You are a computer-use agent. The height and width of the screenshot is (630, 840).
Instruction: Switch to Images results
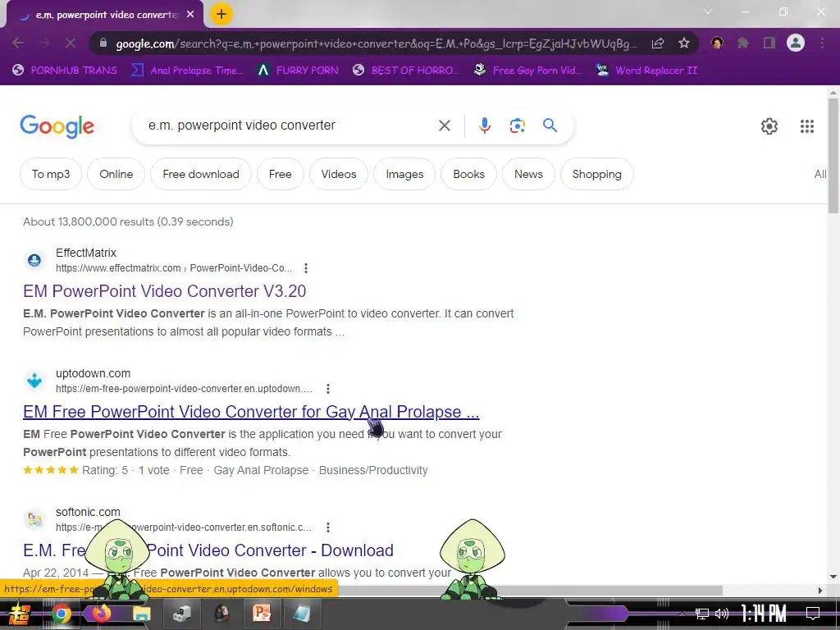404,174
